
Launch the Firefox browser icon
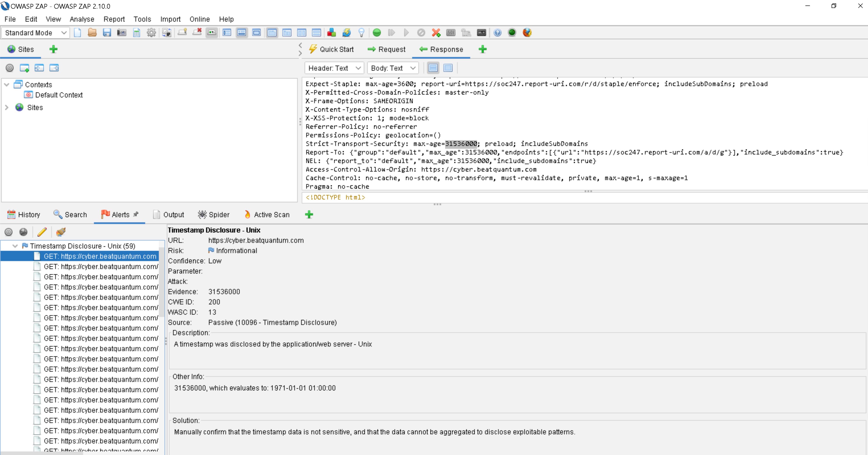[x=527, y=33]
